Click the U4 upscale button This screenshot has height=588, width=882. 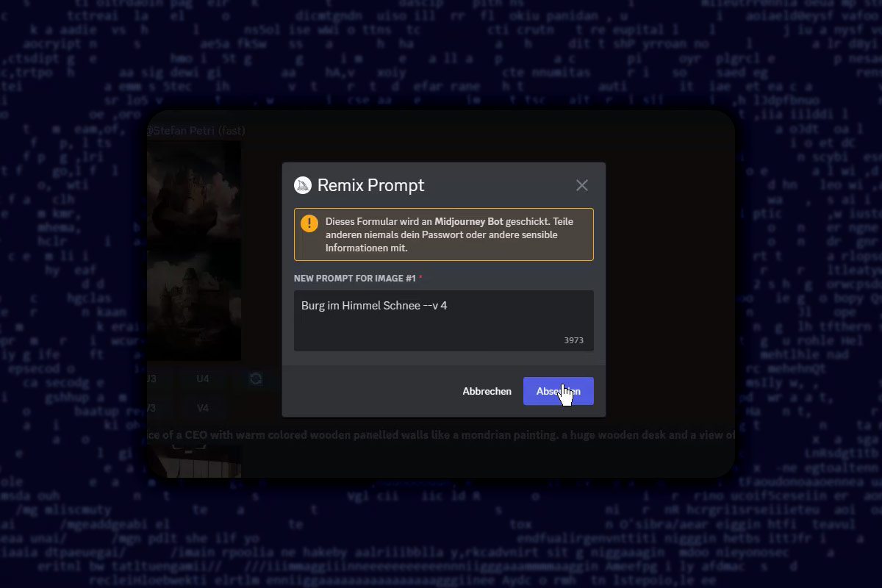pos(203,379)
